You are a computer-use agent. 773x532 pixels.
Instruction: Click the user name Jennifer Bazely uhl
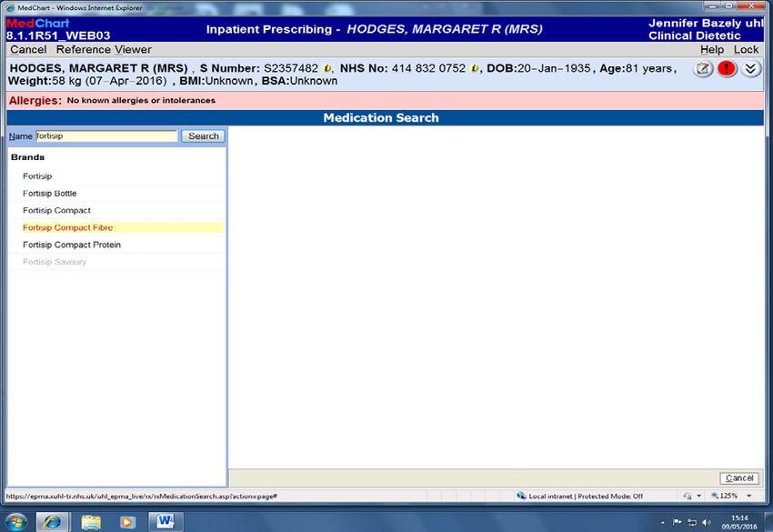[706, 23]
